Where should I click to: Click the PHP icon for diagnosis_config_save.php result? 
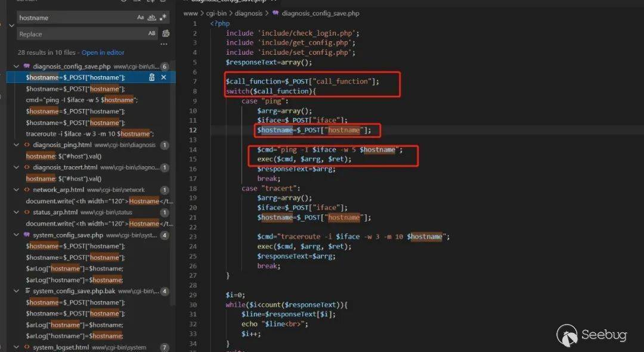pos(27,66)
